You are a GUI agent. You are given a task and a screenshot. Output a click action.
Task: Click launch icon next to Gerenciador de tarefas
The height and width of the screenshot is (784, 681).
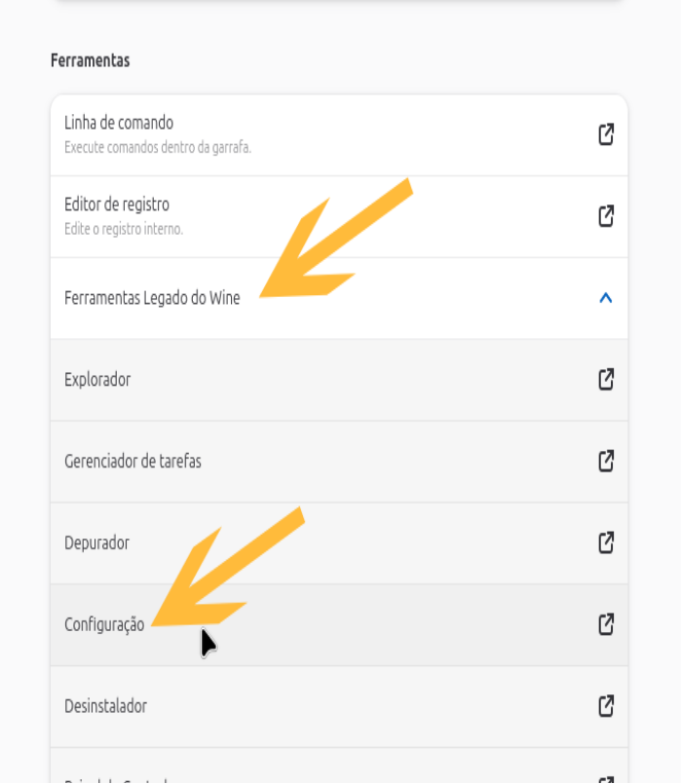606,461
